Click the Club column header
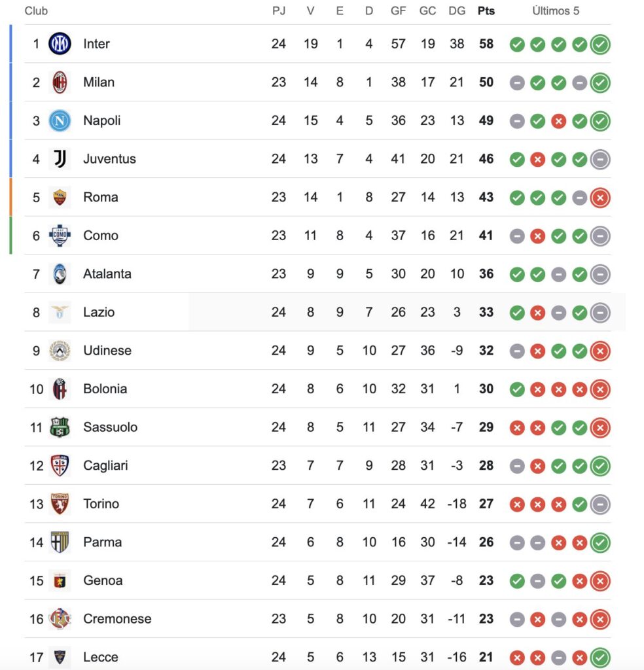Image resolution: width=644 pixels, height=670 pixels. (36, 11)
